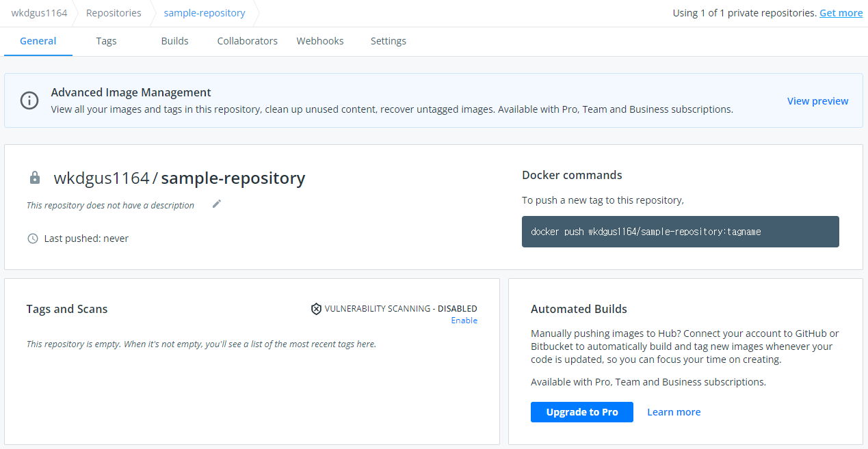
Task: Open View preview link
Action: [x=817, y=101]
